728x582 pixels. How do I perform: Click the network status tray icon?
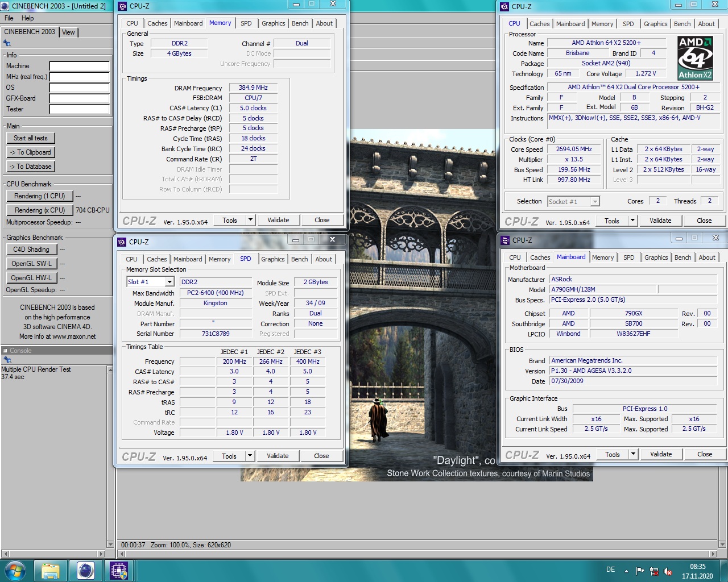(x=655, y=571)
